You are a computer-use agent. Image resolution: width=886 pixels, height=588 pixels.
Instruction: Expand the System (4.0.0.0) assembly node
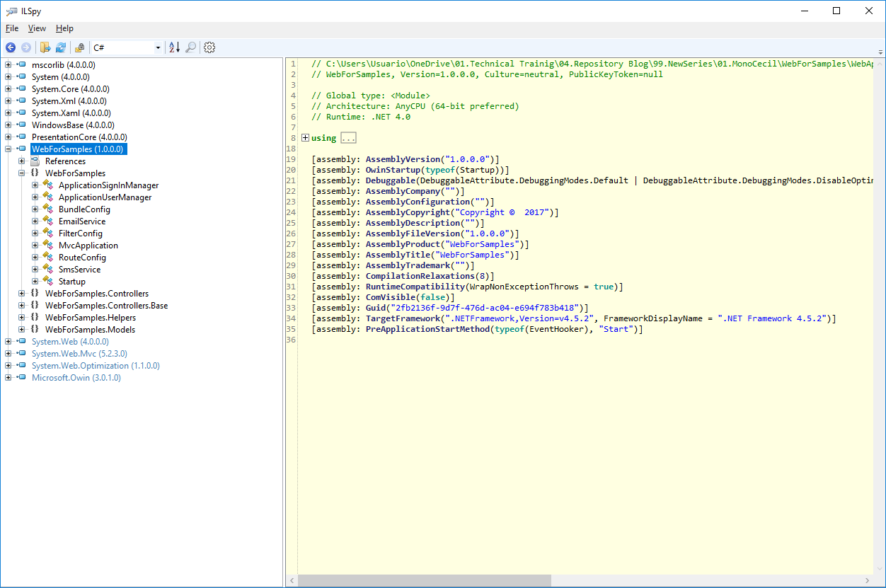click(8, 77)
